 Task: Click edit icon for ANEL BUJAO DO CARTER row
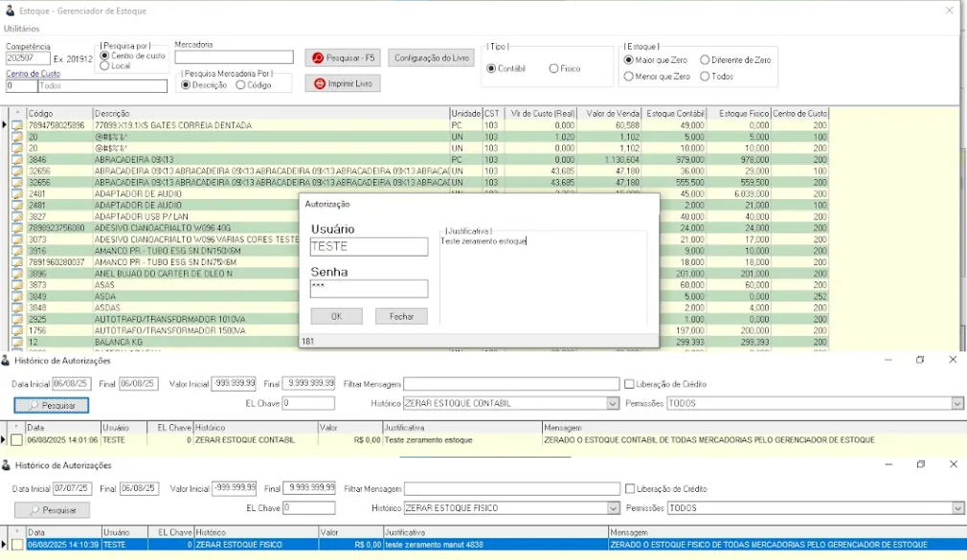17,274
